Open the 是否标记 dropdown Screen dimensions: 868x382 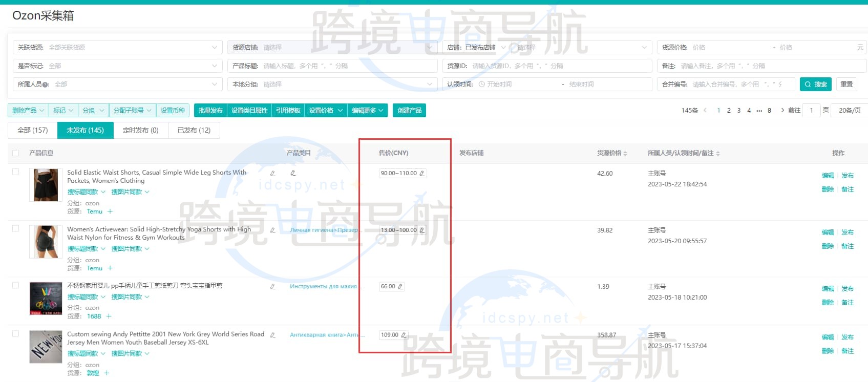(118, 66)
